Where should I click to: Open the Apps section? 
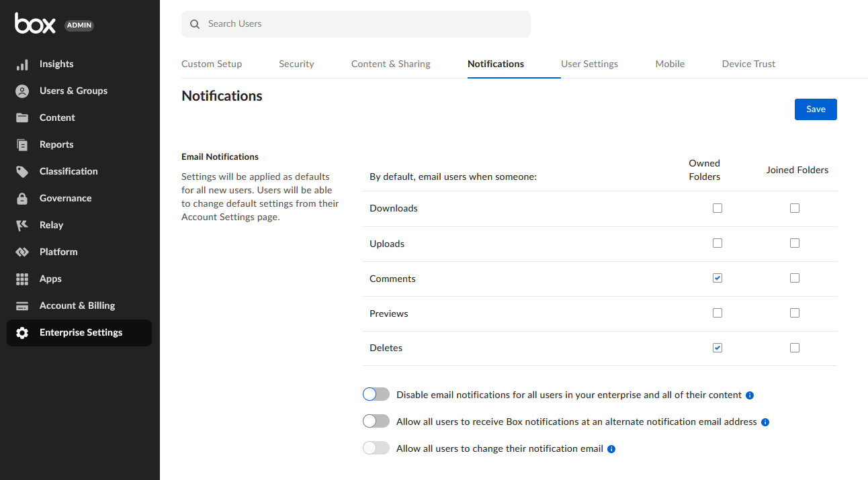51,279
